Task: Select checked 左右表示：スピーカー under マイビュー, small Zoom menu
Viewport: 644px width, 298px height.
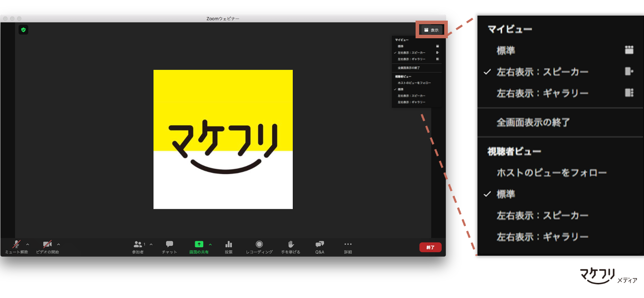Action: pyautogui.click(x=411, y=53)
